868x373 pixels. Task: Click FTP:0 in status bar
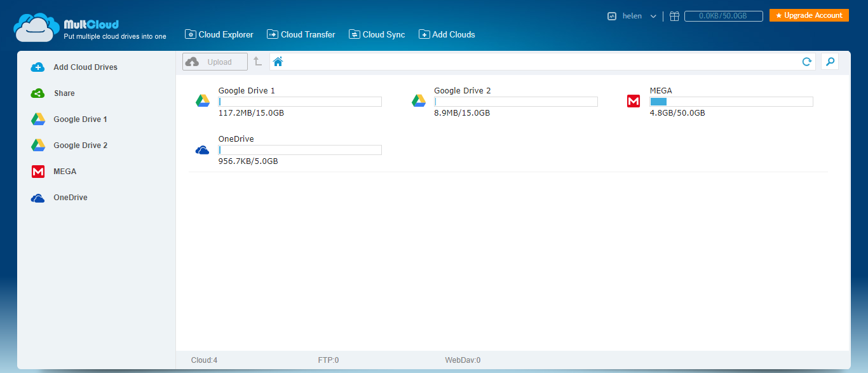tap(329, 360)
